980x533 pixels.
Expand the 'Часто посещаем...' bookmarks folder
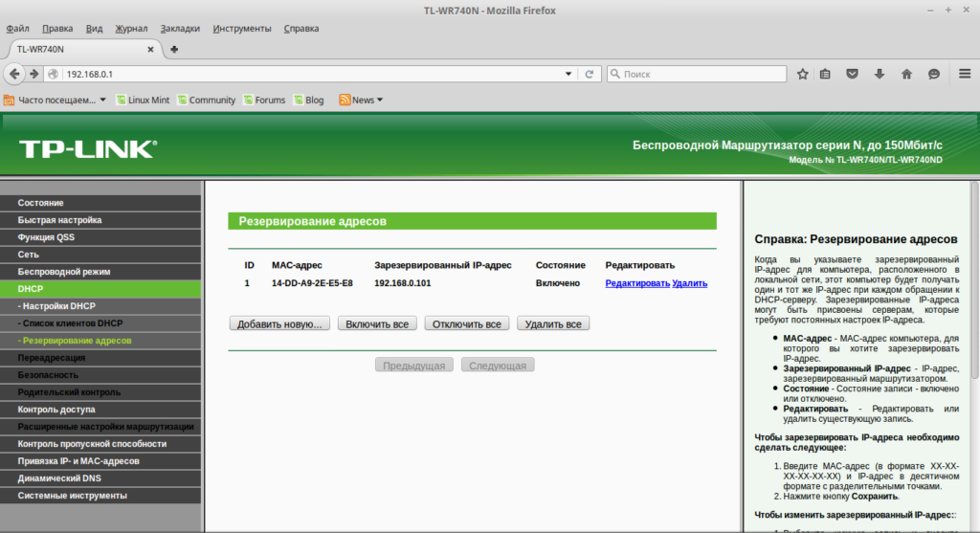55,100
